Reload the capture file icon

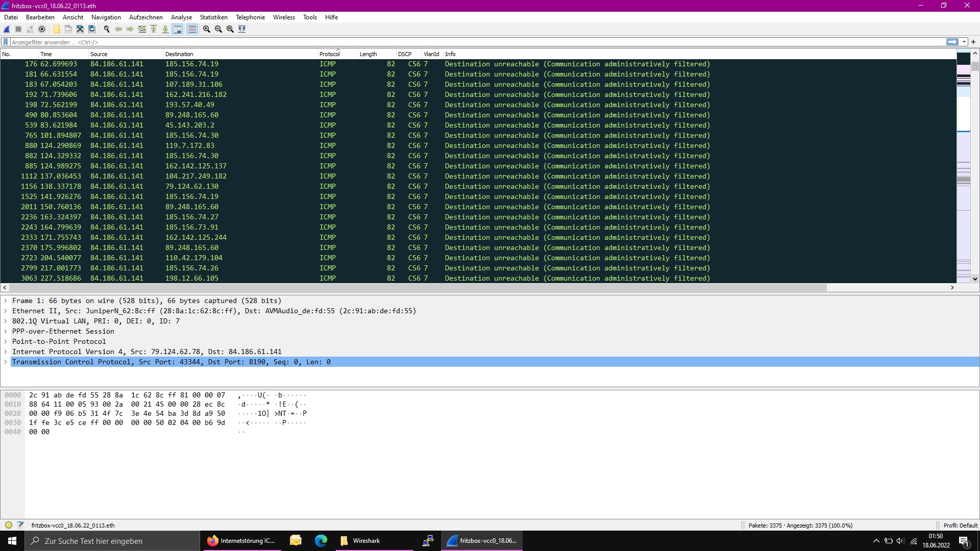[92, 29]
